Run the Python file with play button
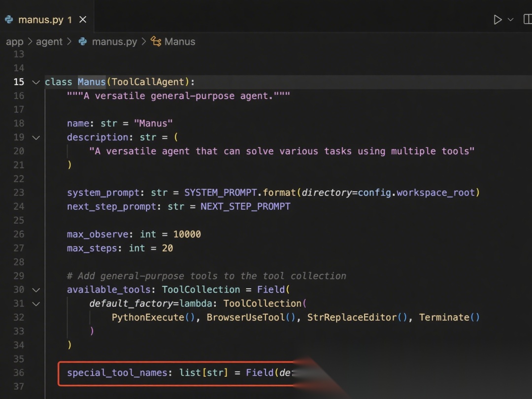The width and height of the screenshot is (532, 399). [x=498, y=20]
